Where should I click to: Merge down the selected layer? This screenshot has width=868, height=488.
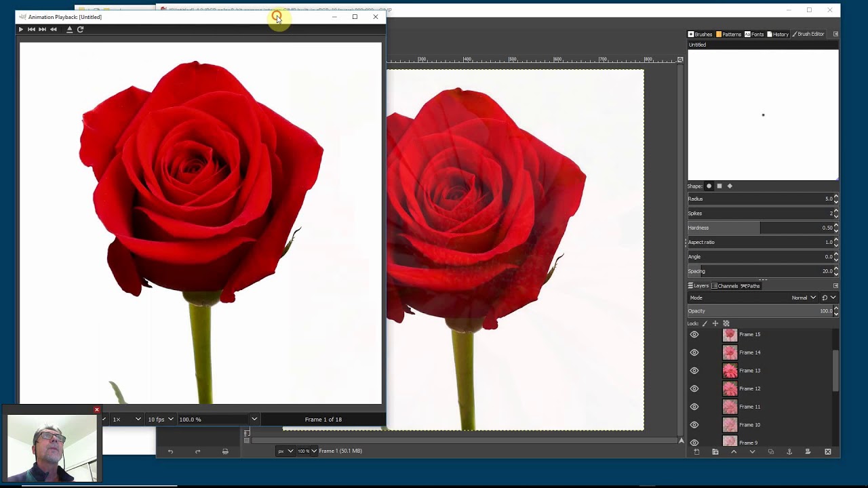808,452
